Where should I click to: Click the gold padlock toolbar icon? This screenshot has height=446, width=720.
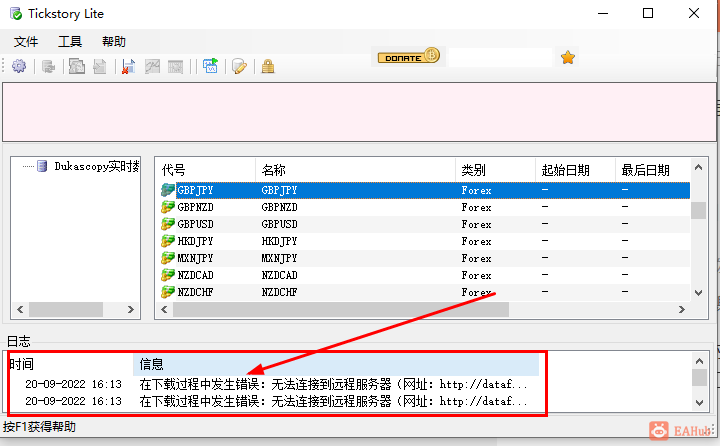(268, 67)
